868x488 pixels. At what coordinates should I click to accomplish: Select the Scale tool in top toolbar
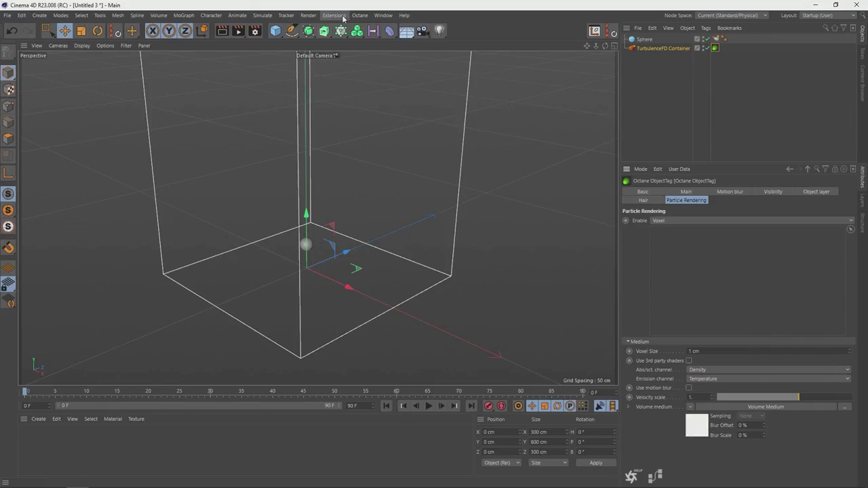click(81, 30)
